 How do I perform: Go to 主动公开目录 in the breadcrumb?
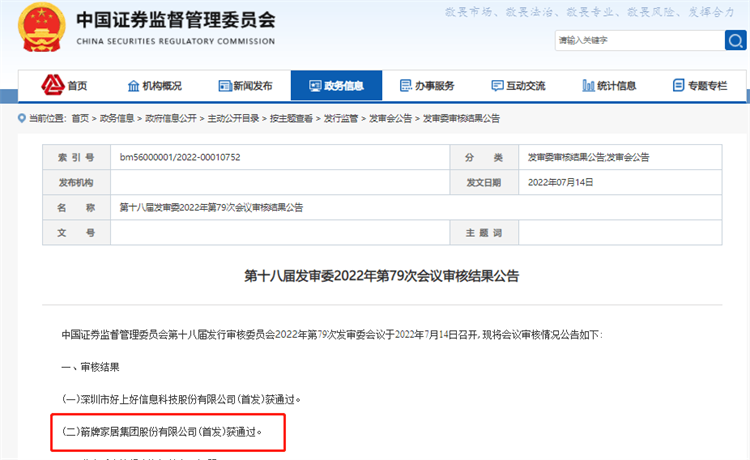[x=233, y=118]
